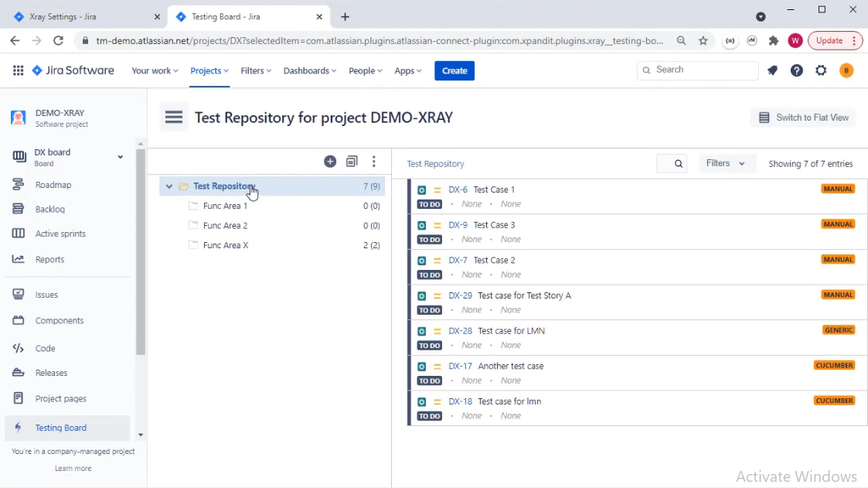Viewport: 868px width, 488px height.
Task: Open the folder tree three-dots menu
Action: pos(374,162)
